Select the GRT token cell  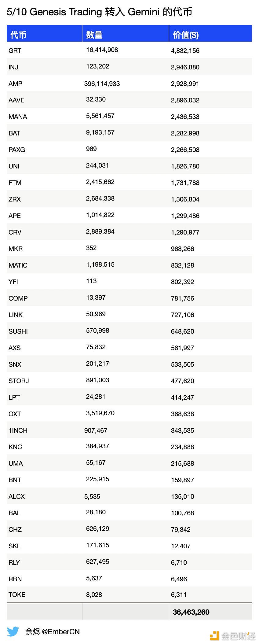[x=15, y=51]
